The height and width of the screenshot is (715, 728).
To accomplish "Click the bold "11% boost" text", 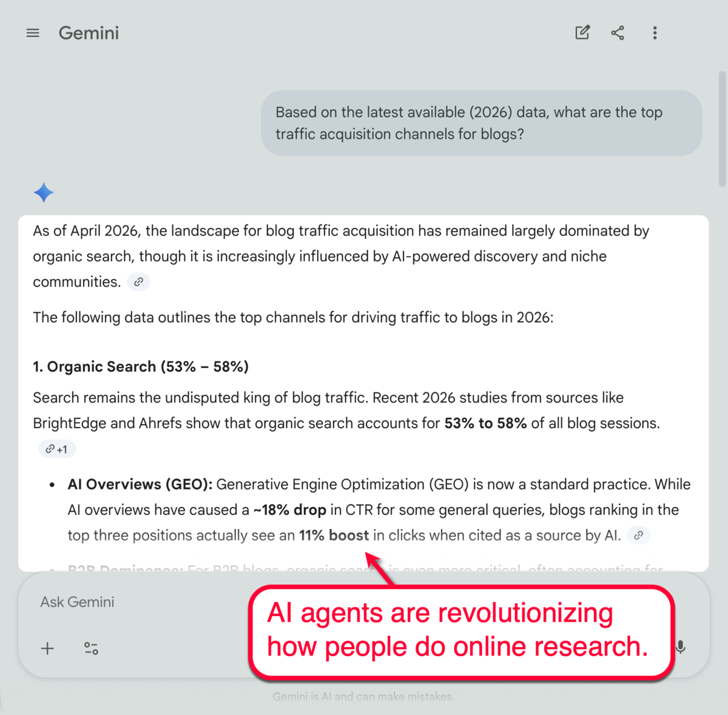I will (x=334, y=535).
